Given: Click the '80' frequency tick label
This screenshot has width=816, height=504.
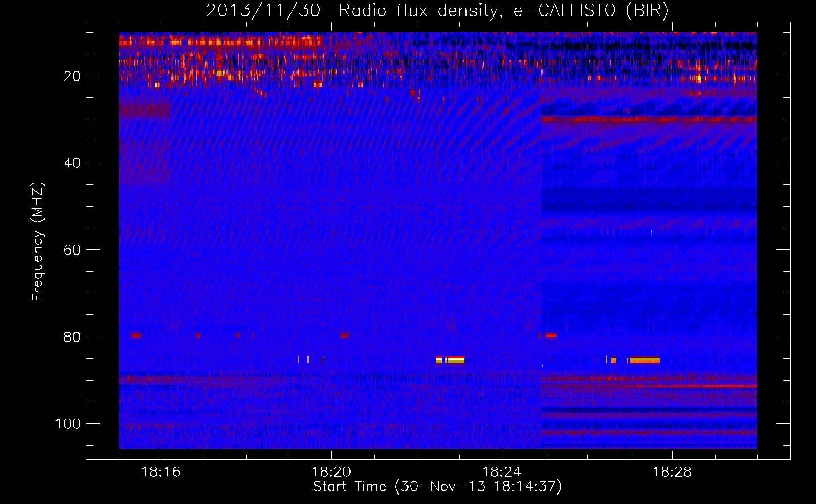Looking at the screenshot, I should 72,337.
